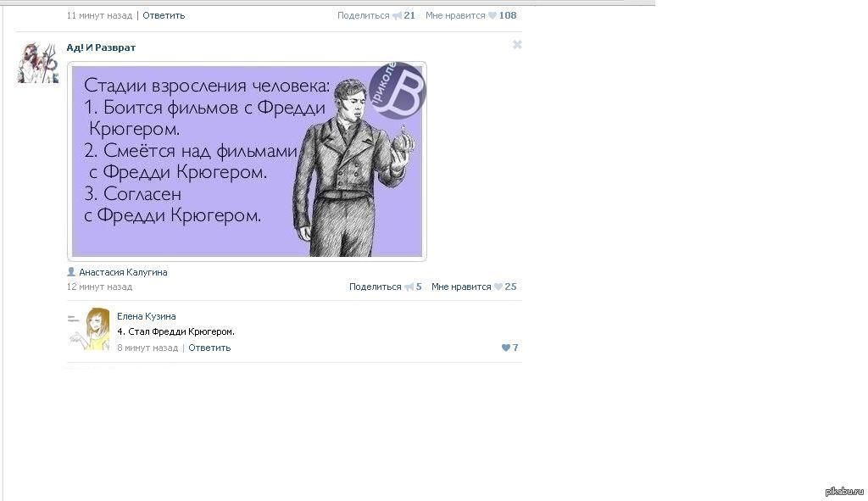The width and height of the screenshot is (868, 501).
Task: Open Анастасия Калугина's profile link
Action: click(123, 272)
